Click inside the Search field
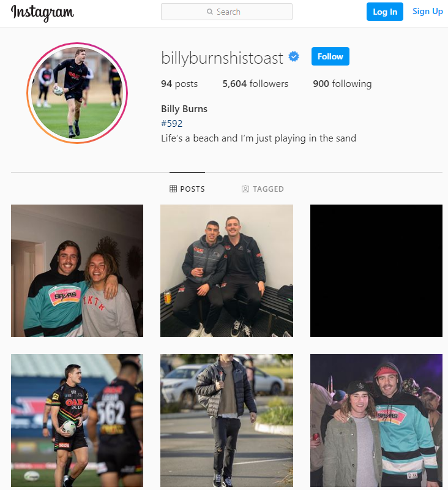Screen dimensions: 448x490 point(226,12)
